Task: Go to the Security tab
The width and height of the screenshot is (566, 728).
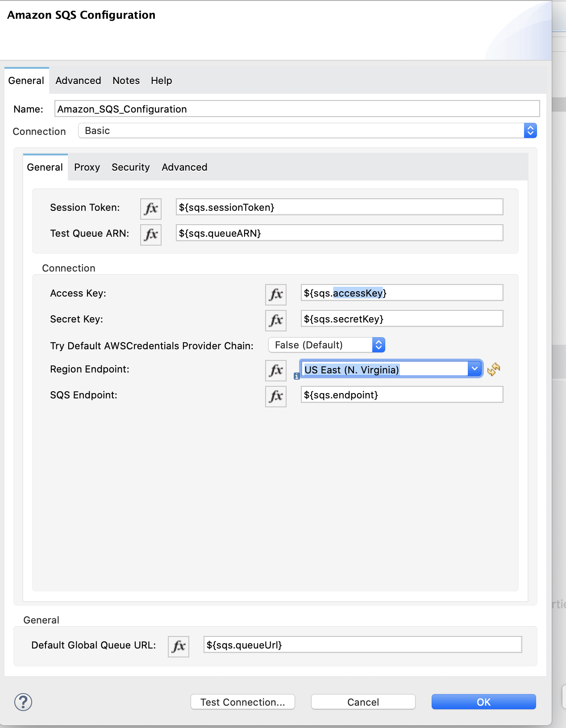Action: 130,167
